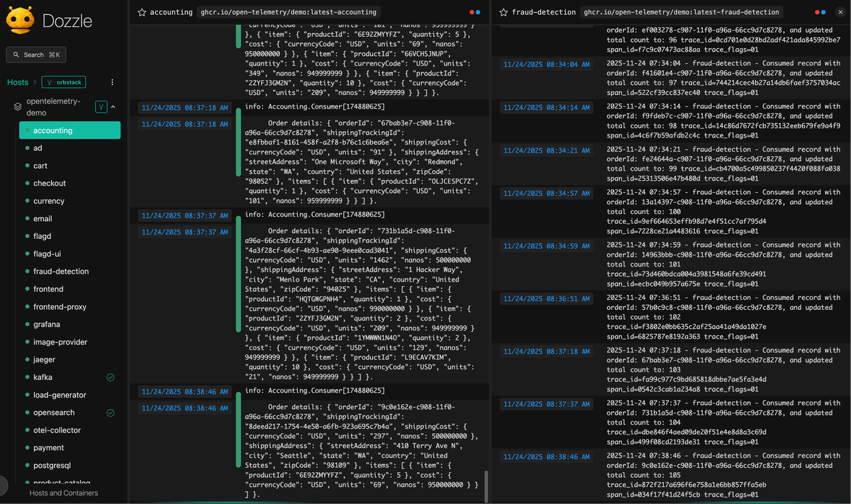Viewport: 851px width, 504px height.
Task: Click Hosts and Containers at sidebar bottom
Action: 64,493
